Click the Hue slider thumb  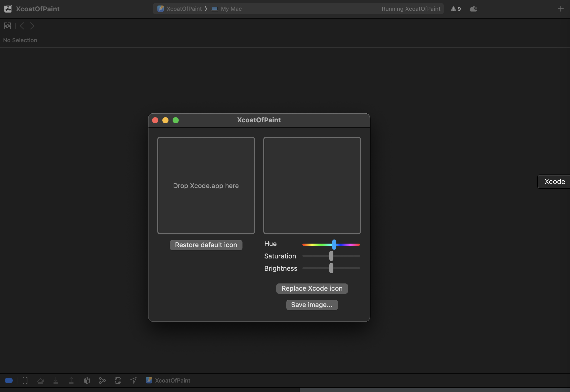[334, 245]
